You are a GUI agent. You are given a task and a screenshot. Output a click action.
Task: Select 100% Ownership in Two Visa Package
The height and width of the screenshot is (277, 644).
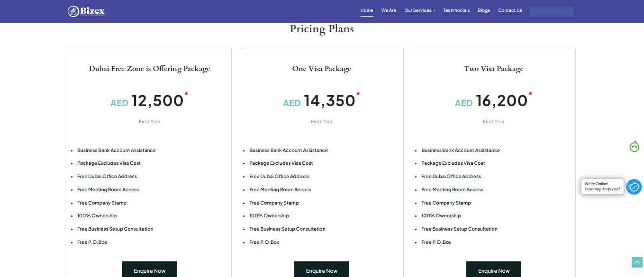(x=441, y=215)
